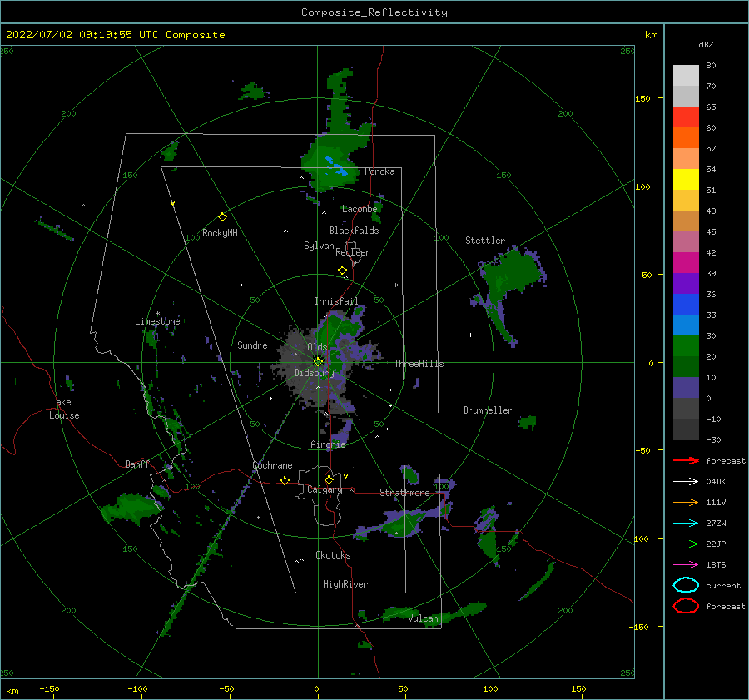Click the RockyMH label
The width and height of the screenshot is (749, 700).
click(x=220, y=233)
